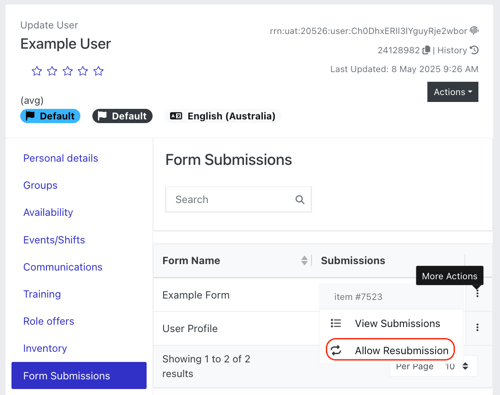The image size is (500, 395).
Task: Click the dark Default flag badge
Action: point(122,116)
